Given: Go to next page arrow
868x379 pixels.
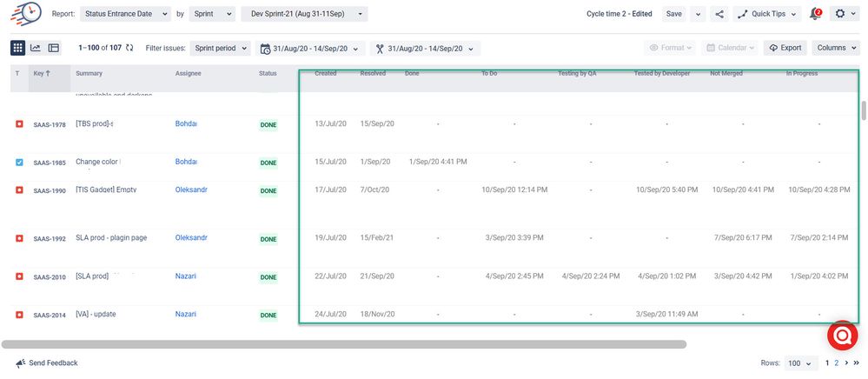Looking at the screenshot, I should [846, 363].
